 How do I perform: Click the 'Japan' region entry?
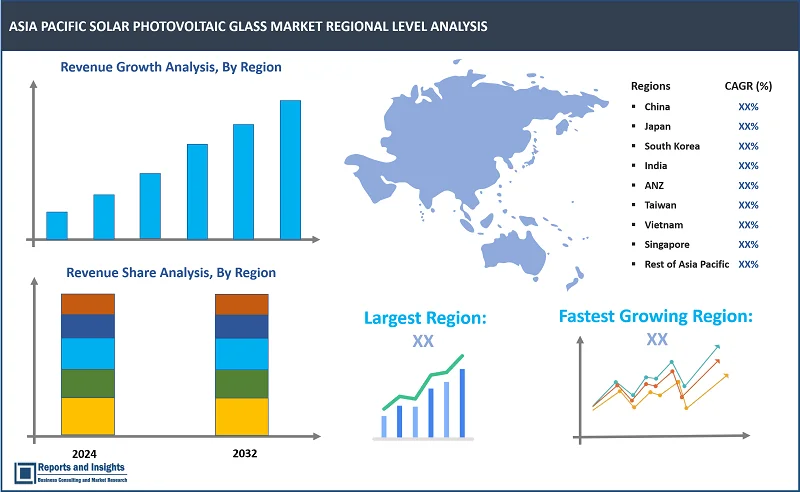pos(658,127)
